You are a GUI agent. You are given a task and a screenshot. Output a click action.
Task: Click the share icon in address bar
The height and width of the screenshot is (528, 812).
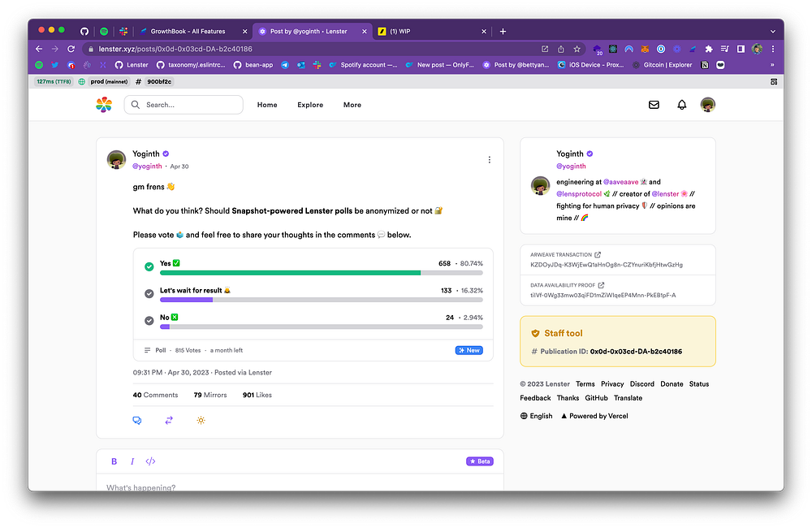pos(561,49)
